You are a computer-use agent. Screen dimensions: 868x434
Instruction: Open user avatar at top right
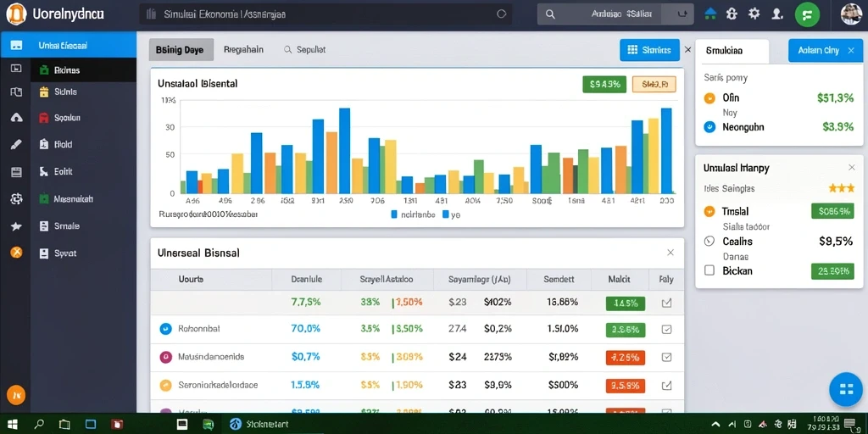(x=851, y=14)
